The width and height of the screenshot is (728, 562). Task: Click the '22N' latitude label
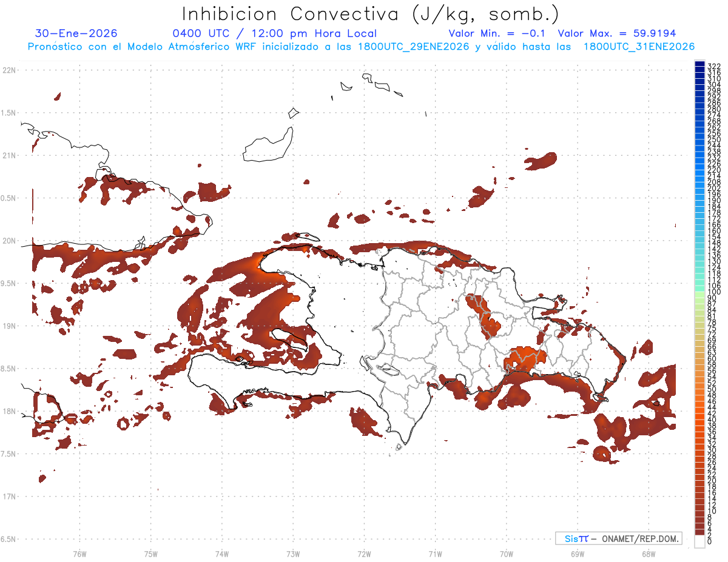(x=9, y=70)
